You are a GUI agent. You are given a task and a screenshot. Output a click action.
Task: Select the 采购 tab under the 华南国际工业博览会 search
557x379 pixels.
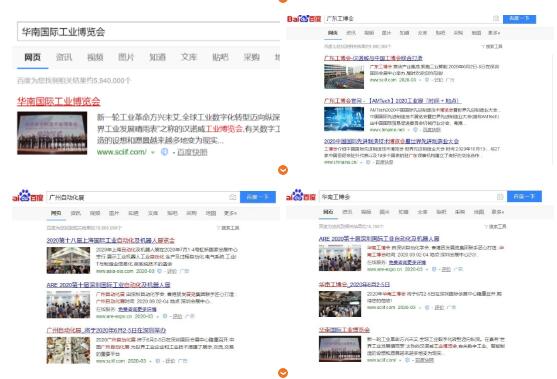pos(251,57)
